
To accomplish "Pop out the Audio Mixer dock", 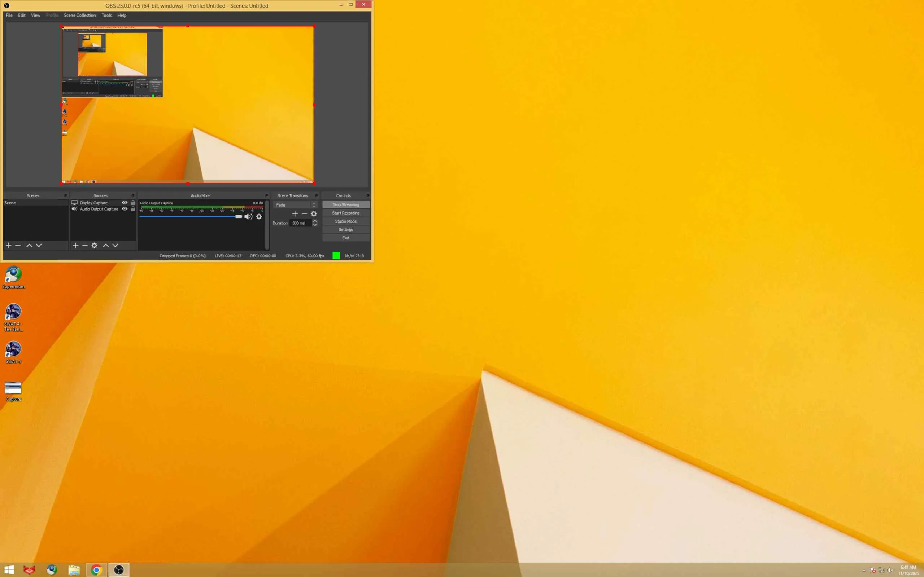I will pos(266,195).
